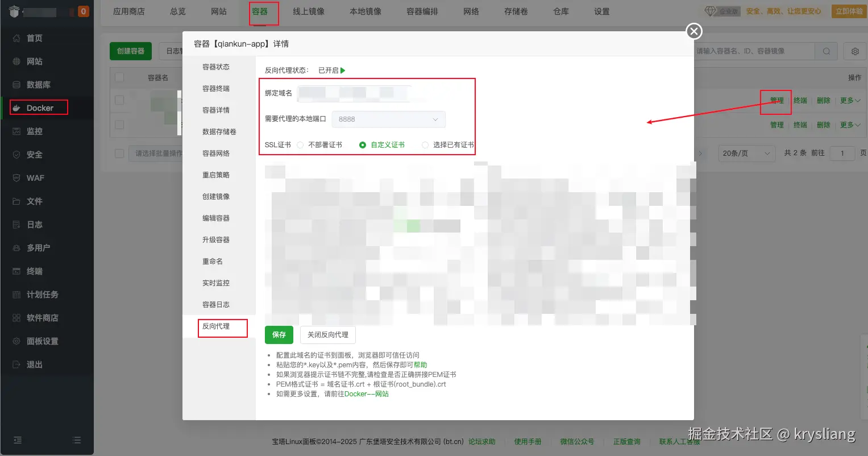Screen dimensions: 868x456
Task: Click the gear settings icon beside search
Action: coord(855,51)
